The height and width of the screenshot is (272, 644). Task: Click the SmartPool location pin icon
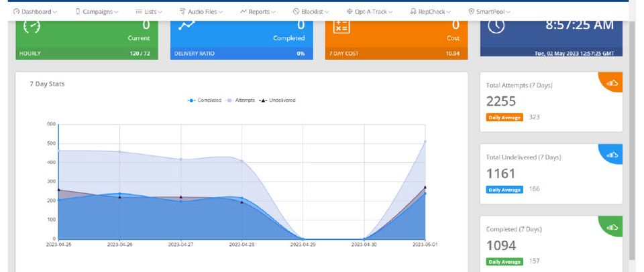pyautogui.click(x=471, y=11)
